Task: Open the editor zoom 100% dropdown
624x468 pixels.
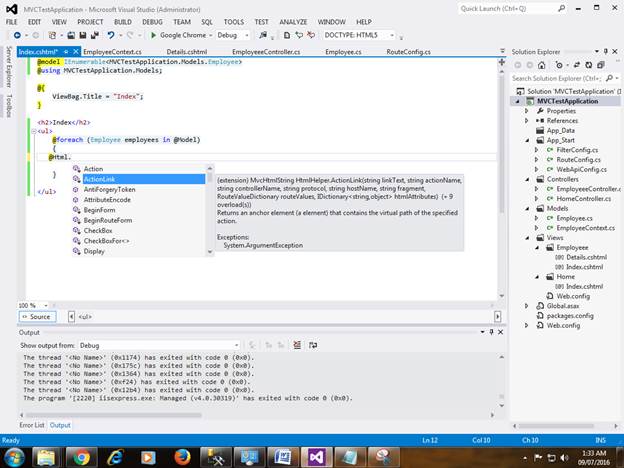Action: [x=43, y=305]
